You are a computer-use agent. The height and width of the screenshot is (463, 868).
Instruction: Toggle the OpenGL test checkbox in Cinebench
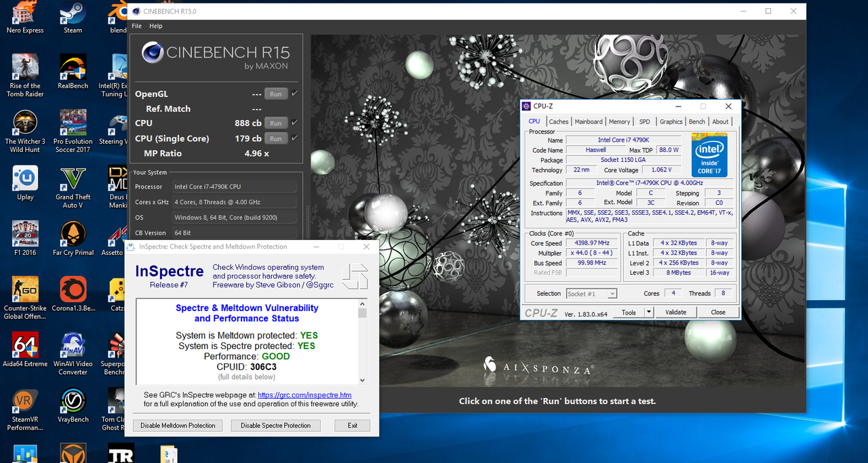[x=294, y=94]
